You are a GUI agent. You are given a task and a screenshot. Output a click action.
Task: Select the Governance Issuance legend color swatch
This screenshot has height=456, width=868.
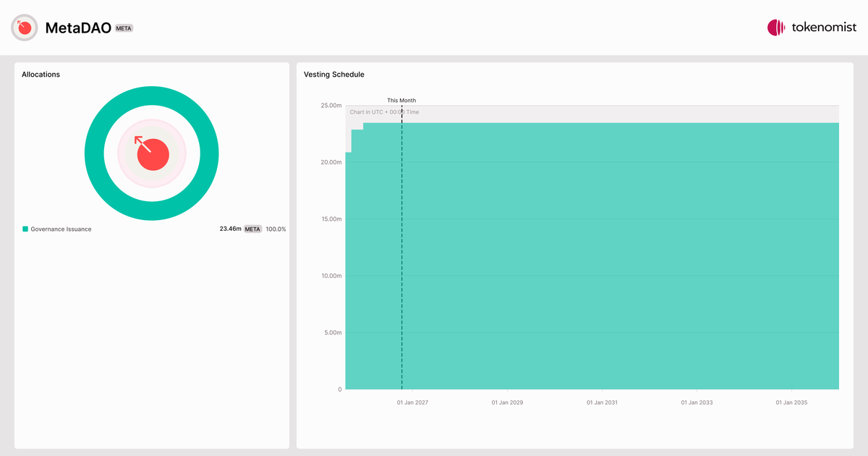click(x=25, y=229)
